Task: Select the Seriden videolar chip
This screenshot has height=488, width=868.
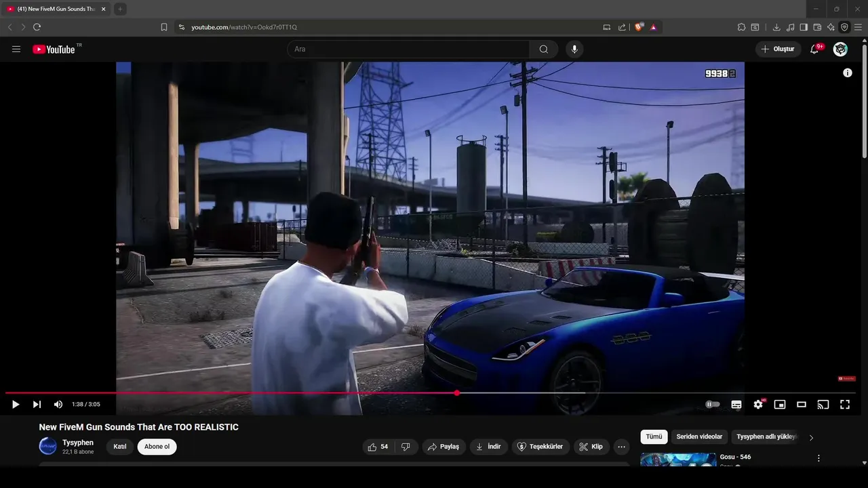Action: pyautogui.click(x=699, y=437)
